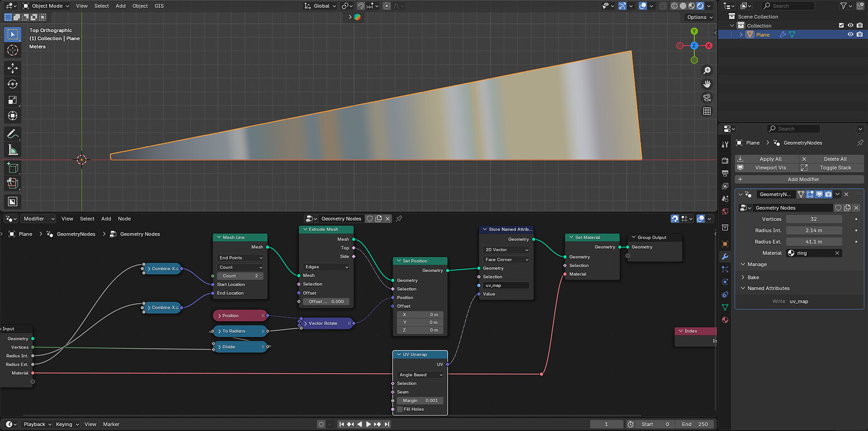Screen dimensions: 868x431
Task: Click the Add Modifier button
Action: click(799, 179)
